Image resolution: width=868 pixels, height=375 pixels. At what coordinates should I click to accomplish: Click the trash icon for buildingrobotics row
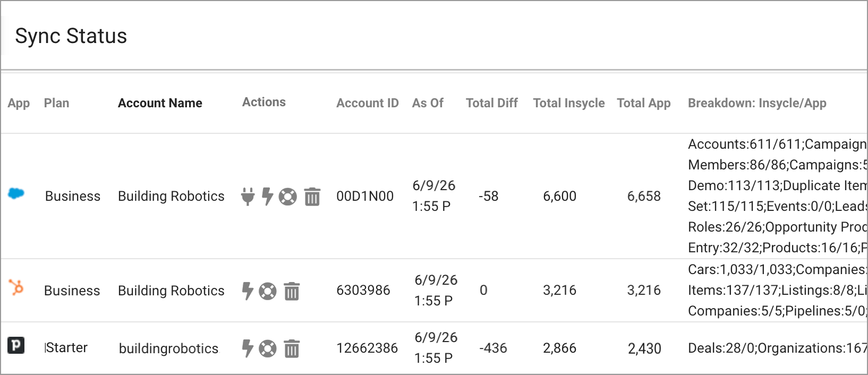click(x=292, y=348)
